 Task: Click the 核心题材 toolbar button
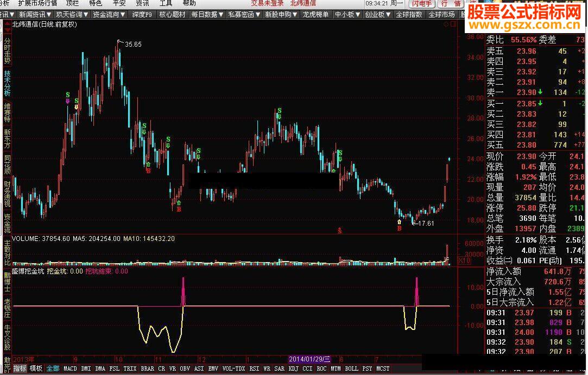173,15
